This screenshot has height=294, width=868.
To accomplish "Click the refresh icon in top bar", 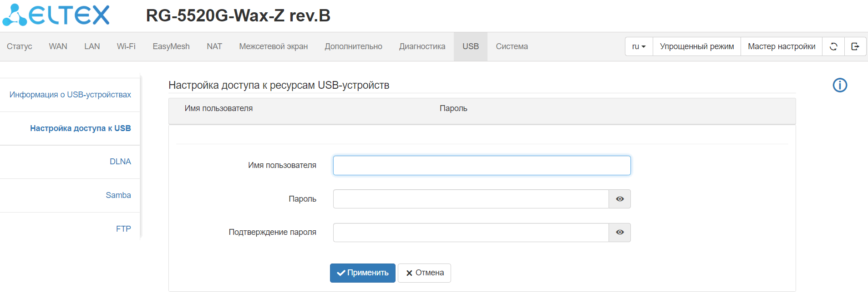I will pyautogui.click(x=833, y=46).
